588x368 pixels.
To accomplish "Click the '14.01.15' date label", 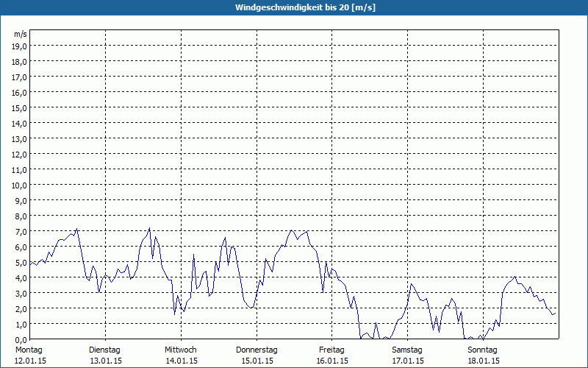I will coord(182,361).
